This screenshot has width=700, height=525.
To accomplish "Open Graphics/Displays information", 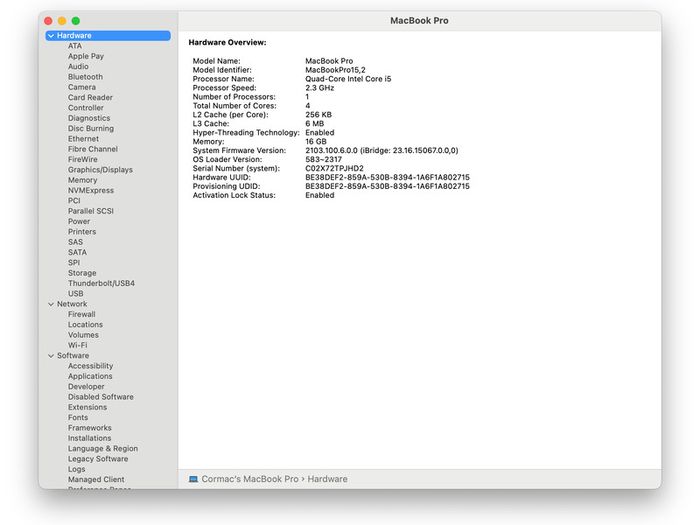I will (x=100, y=170).
